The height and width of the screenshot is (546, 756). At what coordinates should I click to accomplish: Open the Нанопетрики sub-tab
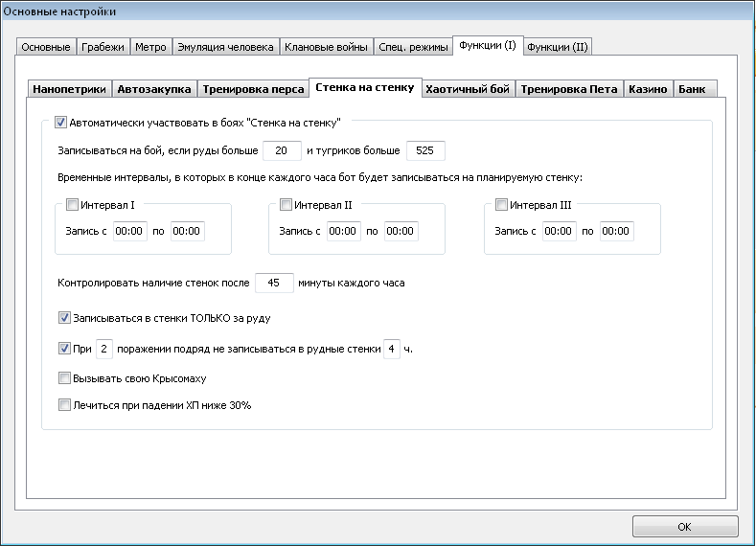tap(69, 89)
